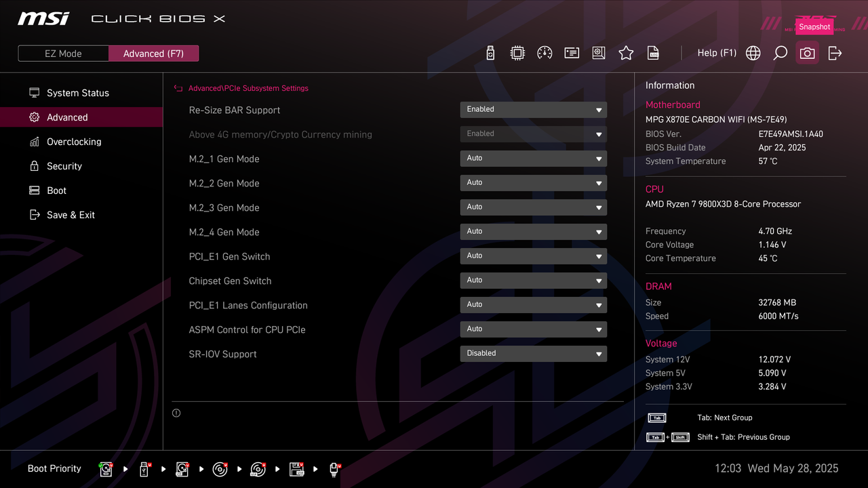Click the DRAM size 32768 MB value
The width and height of the screenshot is (868, 488).
tap(777, 302)
